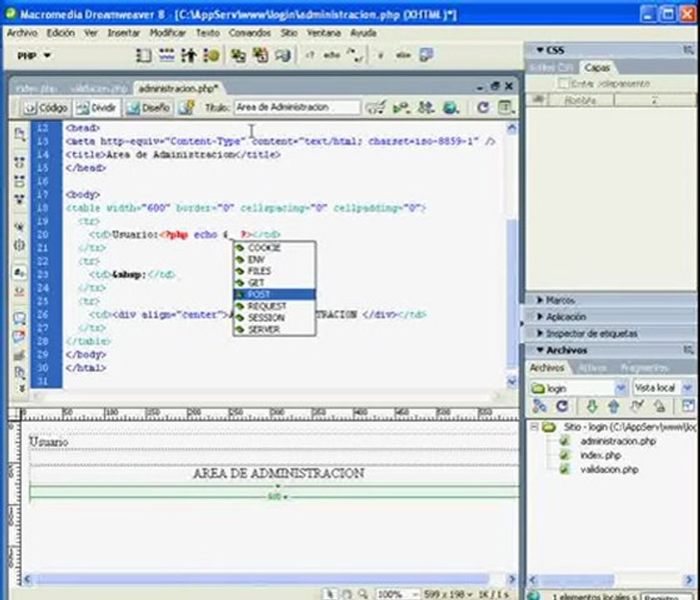Image resolution: width=700 pixels, height=600 pixels.
Task: Open the Edición menu
Action: (x=61, y=33)
